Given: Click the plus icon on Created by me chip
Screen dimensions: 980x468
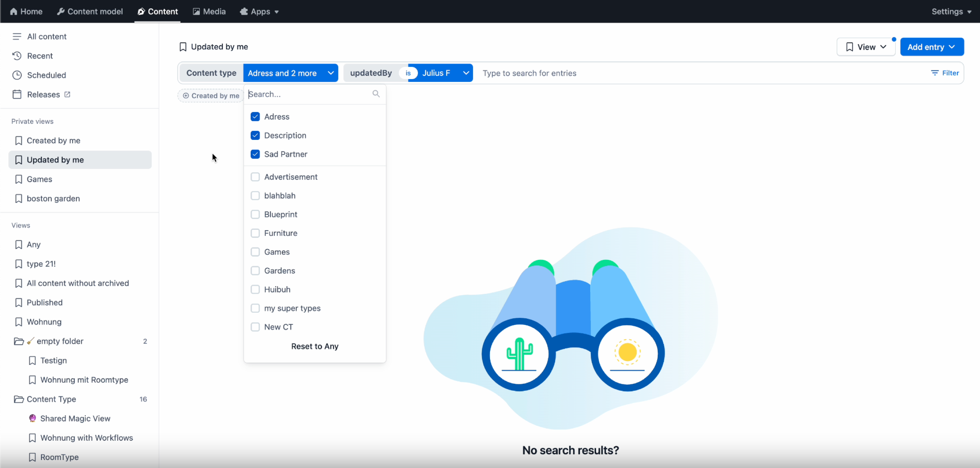Looking at the screenshot, I should click(186, 96).
